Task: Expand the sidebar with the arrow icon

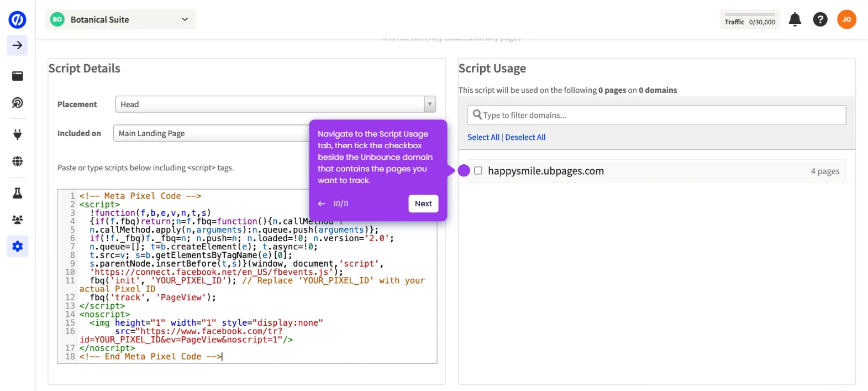Action: click(x=18, y=45)
